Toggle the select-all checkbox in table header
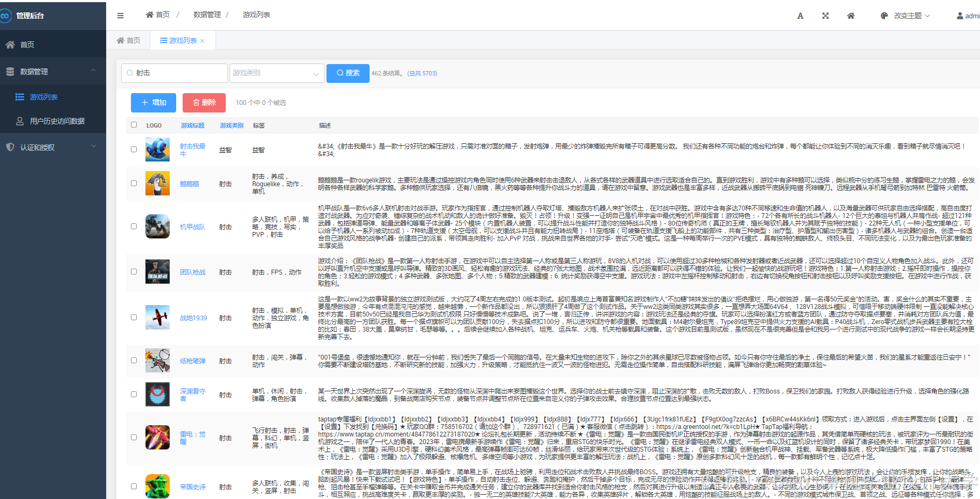Image resolution: width=980 pixels, height=499 pixels. point(134,124)
